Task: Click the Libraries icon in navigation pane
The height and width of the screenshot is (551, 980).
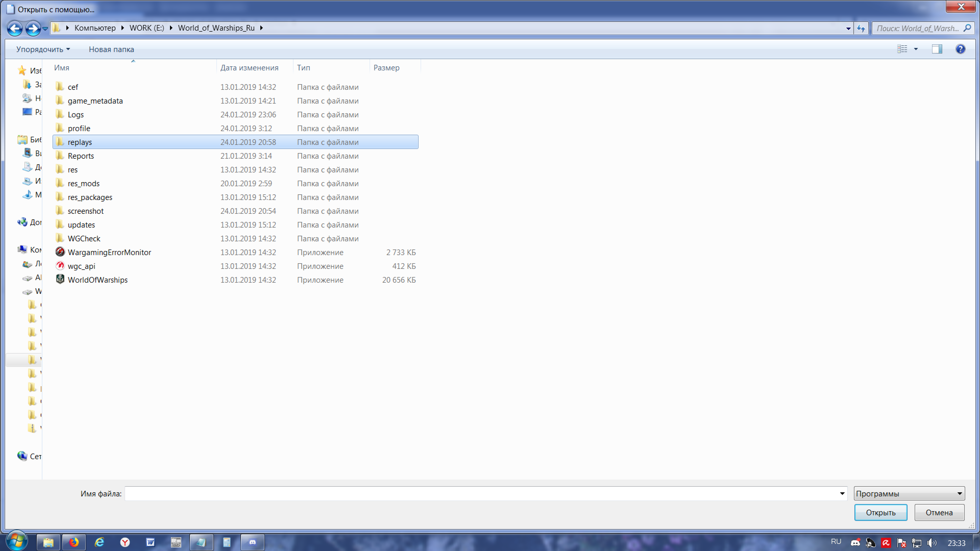Action: tap(22, 140)
